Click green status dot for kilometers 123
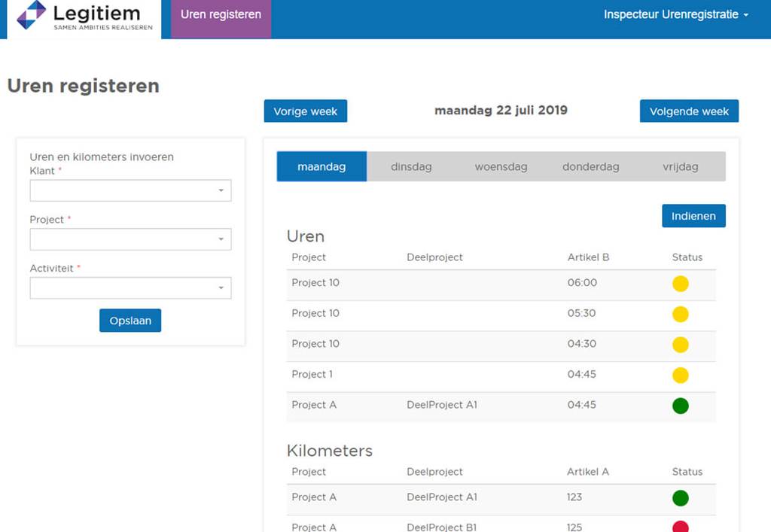The height and width of the screenshot is (532, 771). pos(680,498)
